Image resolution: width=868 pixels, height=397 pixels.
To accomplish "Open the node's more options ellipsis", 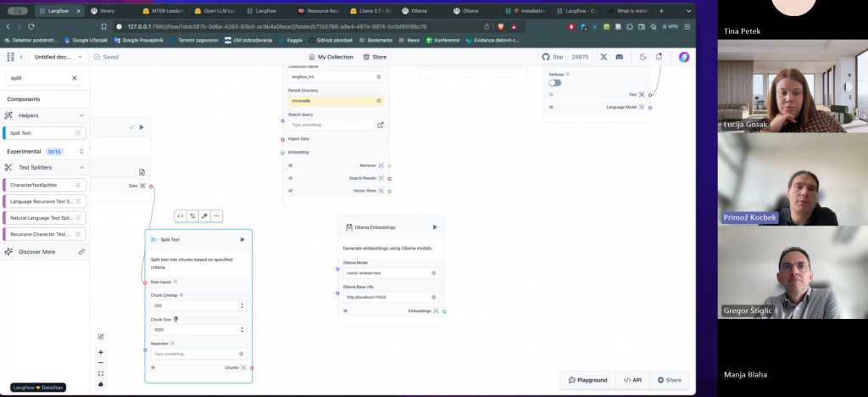I will [x=216, y=216].
